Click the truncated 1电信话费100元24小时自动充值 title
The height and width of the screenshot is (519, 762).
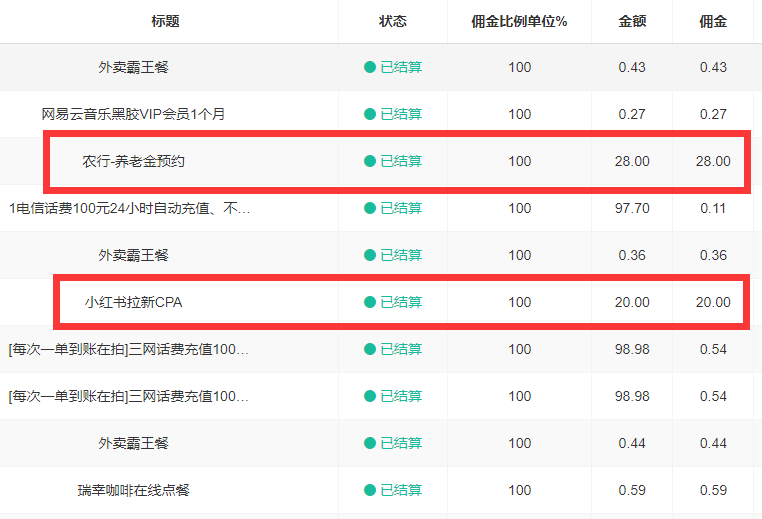[x=130, y=208]
